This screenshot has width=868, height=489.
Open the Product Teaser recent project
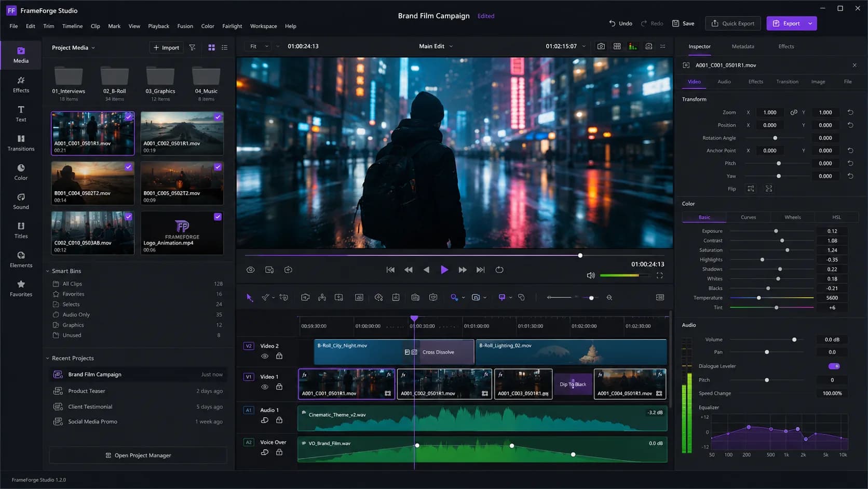point(138,391)
